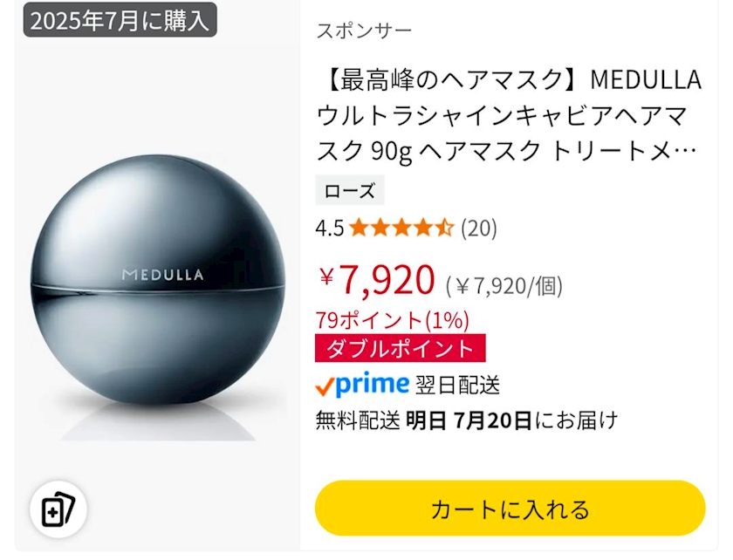Click the orange star rating icons
This screenshot has height=560, width=733.
(x=401, y=229)
